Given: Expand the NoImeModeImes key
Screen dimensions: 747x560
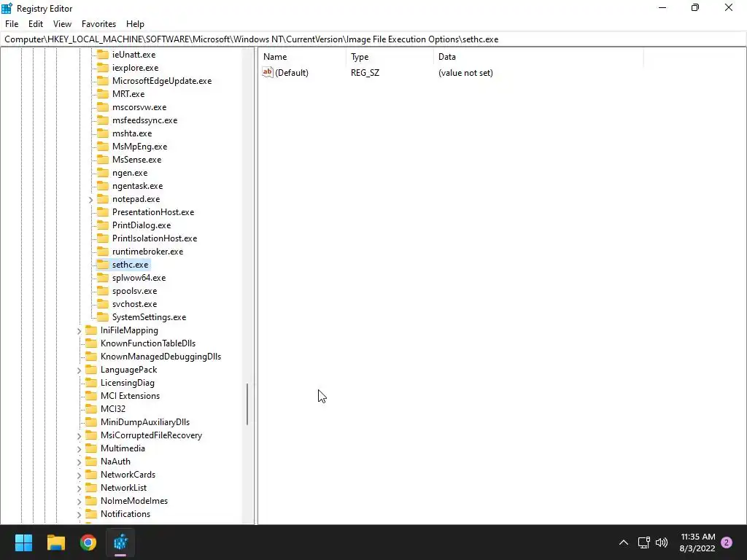Looking at the screenshot, I should [x=79, y=501].
